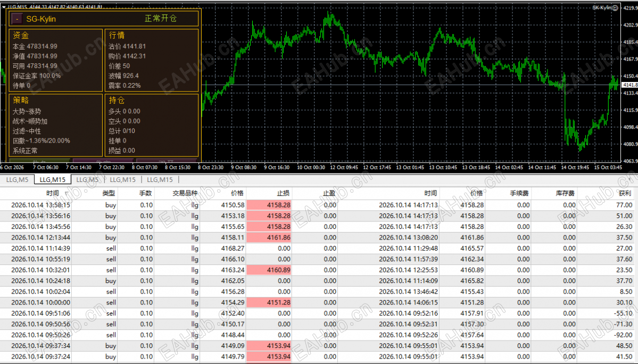
Task: Select the order row opened at 10:24:18
Action: coord(317,281)
